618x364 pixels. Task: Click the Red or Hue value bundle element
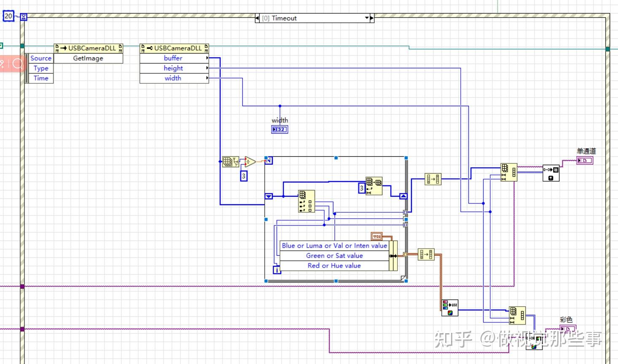(334, 265)
